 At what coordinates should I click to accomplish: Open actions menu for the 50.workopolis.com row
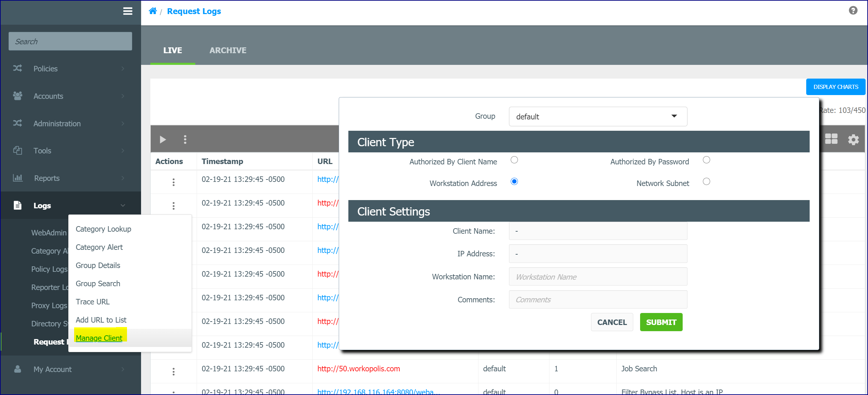pyautogui.click(x=174, y=372)
